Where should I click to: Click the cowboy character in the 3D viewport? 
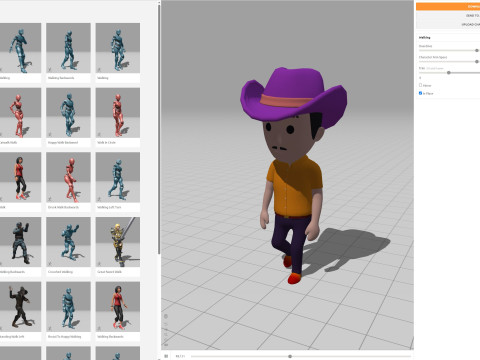pos(293,177)
